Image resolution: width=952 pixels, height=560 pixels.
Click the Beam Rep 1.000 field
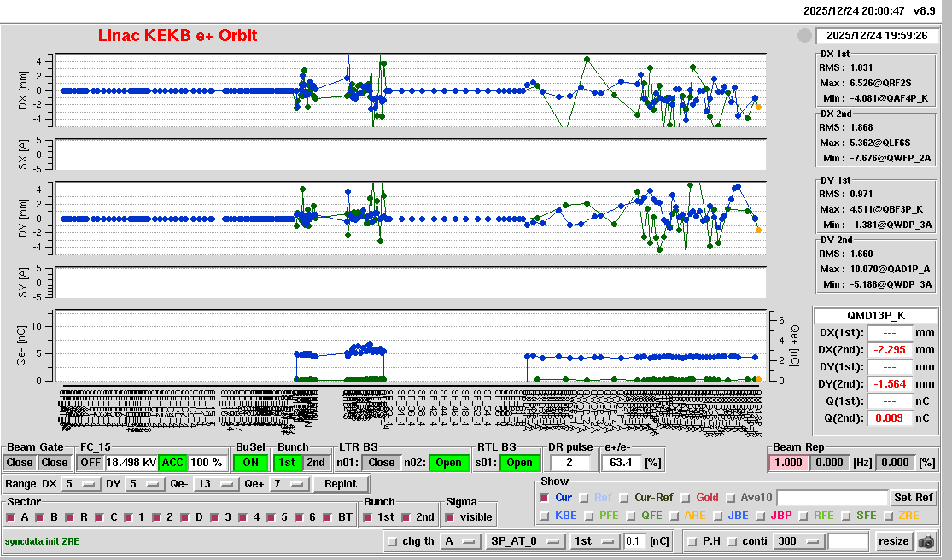pyautogui.click(x=788, y=463)
